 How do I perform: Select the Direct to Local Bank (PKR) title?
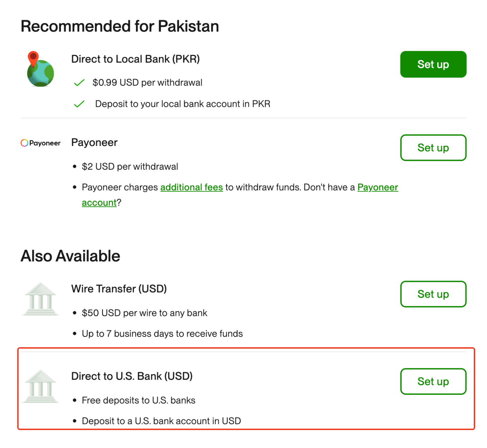[135, 59]
